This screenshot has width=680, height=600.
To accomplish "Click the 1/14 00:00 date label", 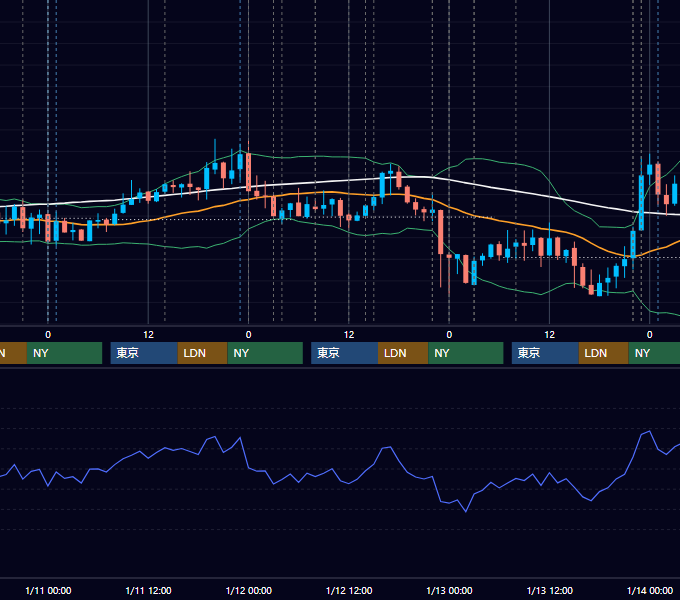I will [x=650, y=590].
